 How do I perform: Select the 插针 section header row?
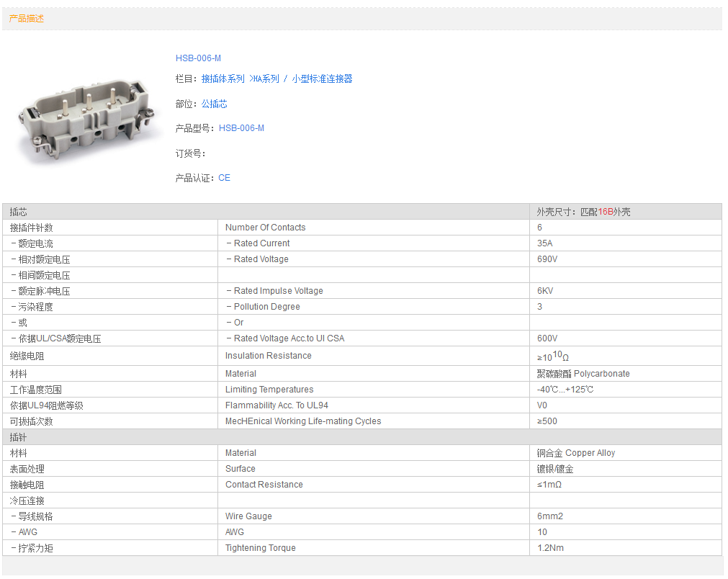tap(266, 437)
